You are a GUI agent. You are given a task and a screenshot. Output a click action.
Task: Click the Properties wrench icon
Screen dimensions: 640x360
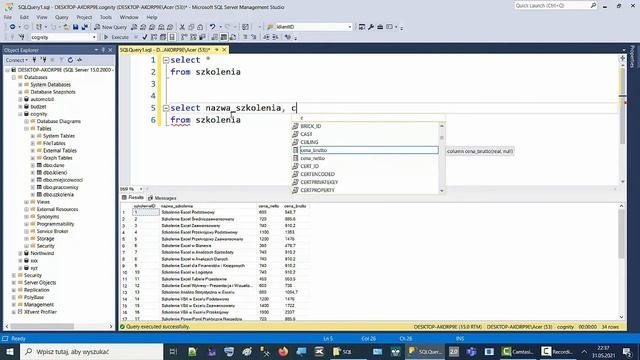(371, 27)
